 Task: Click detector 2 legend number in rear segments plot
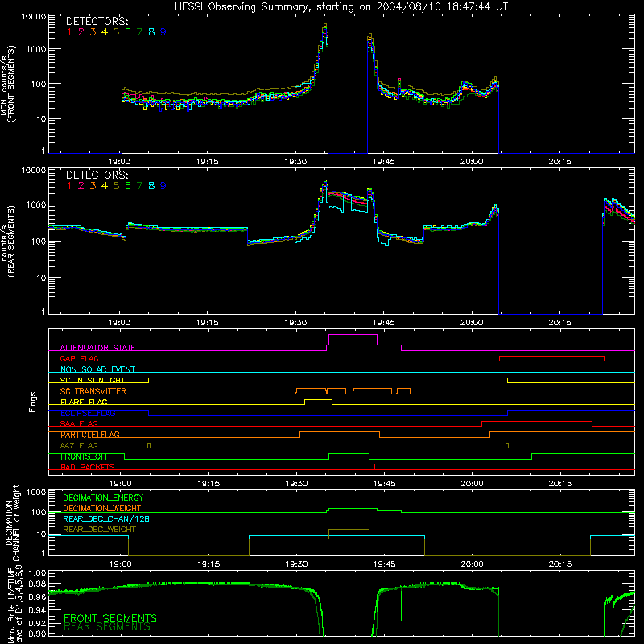point(81,186)
